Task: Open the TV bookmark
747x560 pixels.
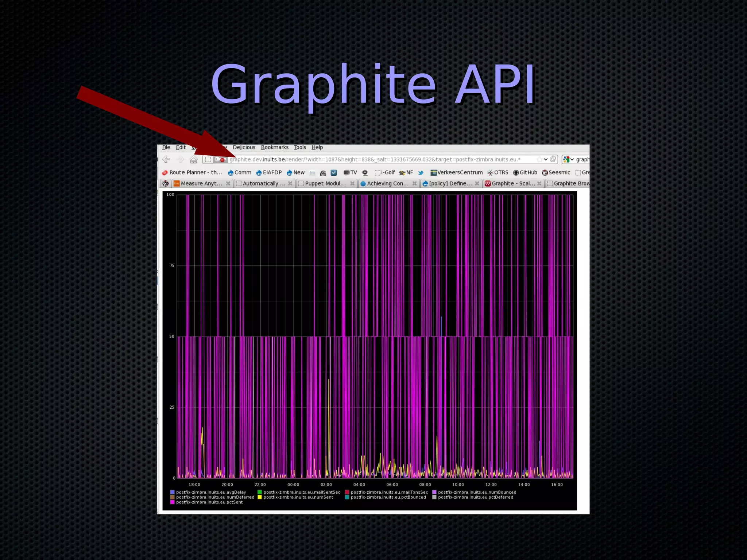Action: click(350, 172)
